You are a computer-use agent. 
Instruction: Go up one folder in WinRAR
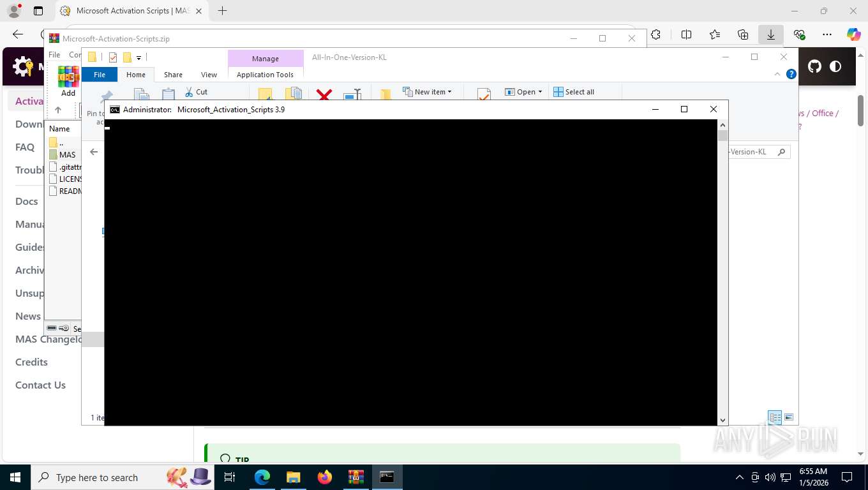pyautogui.click(x=57, y=110)
